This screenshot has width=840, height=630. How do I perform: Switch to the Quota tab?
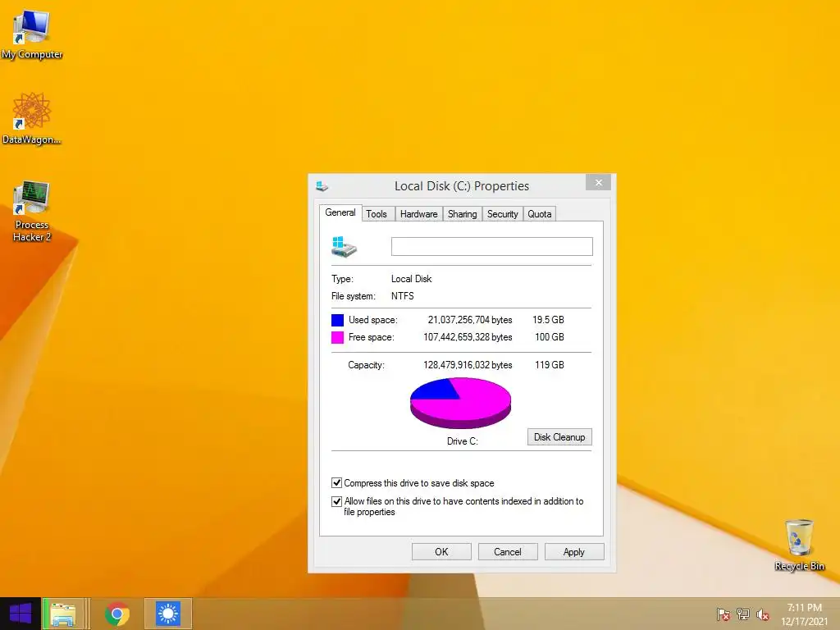(540, 214)
